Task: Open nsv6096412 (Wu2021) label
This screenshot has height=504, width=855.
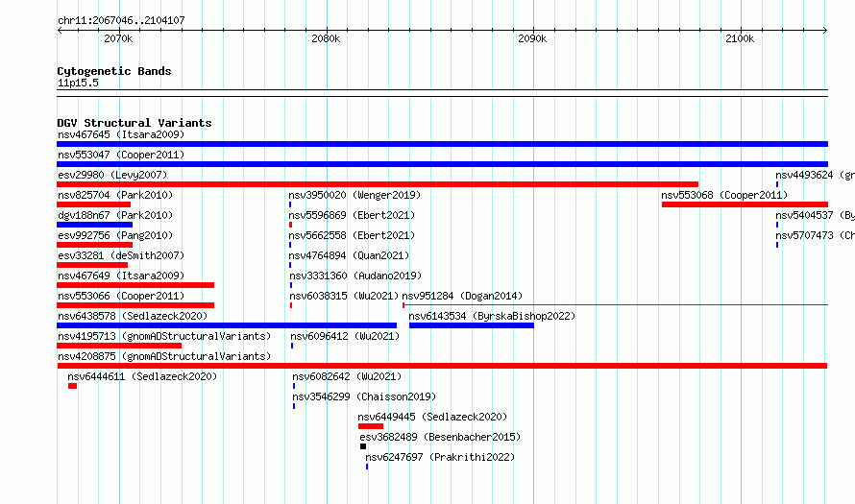Action: point(345,336)
